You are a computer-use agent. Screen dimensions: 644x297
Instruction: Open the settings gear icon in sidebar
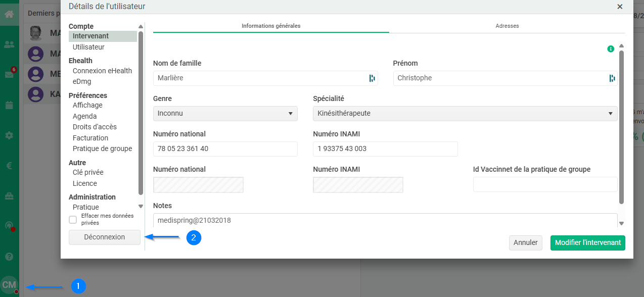click(x=9, y=135)
